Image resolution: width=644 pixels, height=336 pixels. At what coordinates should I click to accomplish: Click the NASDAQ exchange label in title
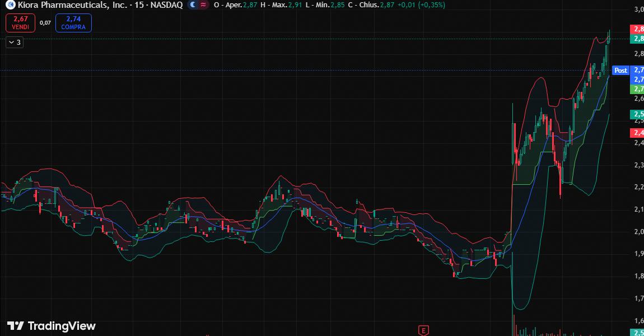[x=167, y=5]
